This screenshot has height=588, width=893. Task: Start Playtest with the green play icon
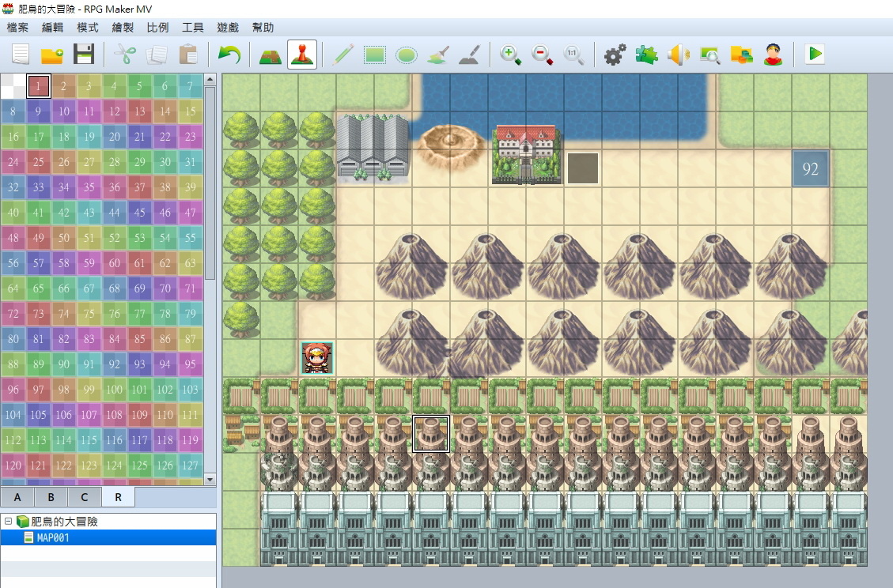tap(815, 55)
